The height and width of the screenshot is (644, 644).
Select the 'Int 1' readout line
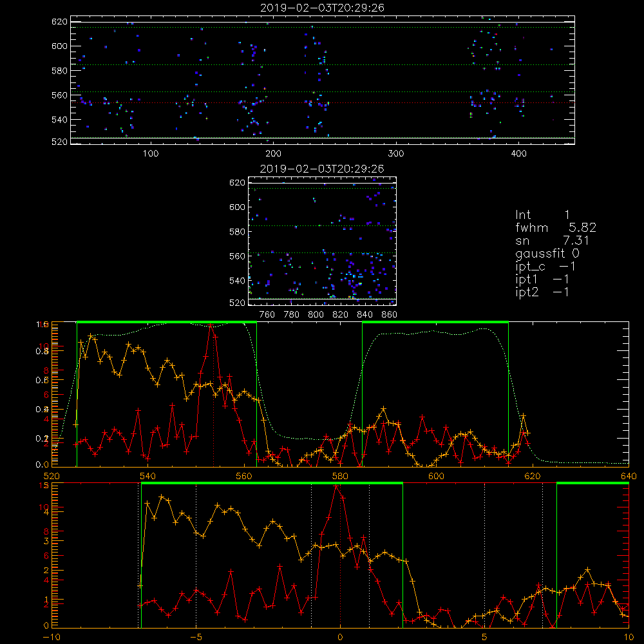coord(542,215)
